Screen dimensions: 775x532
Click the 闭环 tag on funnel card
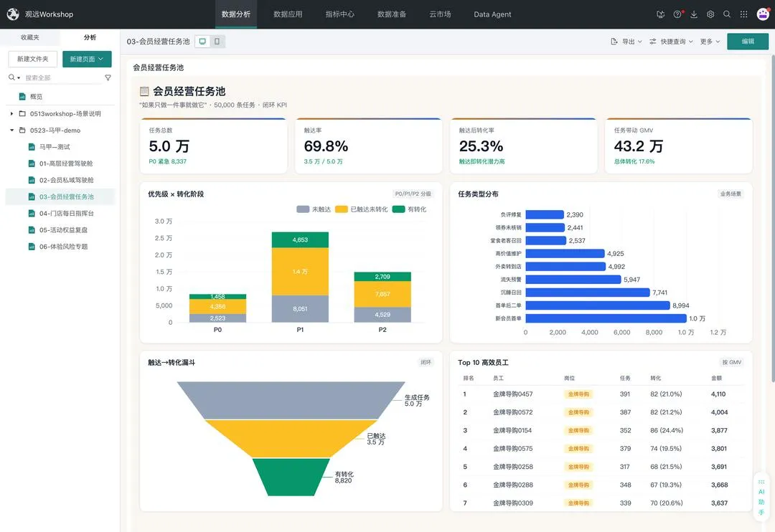tap(426, 362)
